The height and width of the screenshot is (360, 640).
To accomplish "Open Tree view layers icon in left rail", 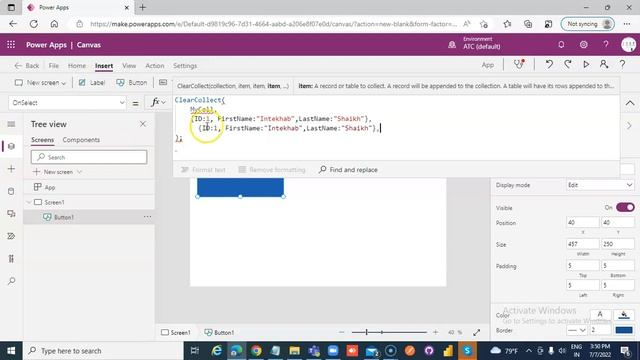I will point(11,146).
